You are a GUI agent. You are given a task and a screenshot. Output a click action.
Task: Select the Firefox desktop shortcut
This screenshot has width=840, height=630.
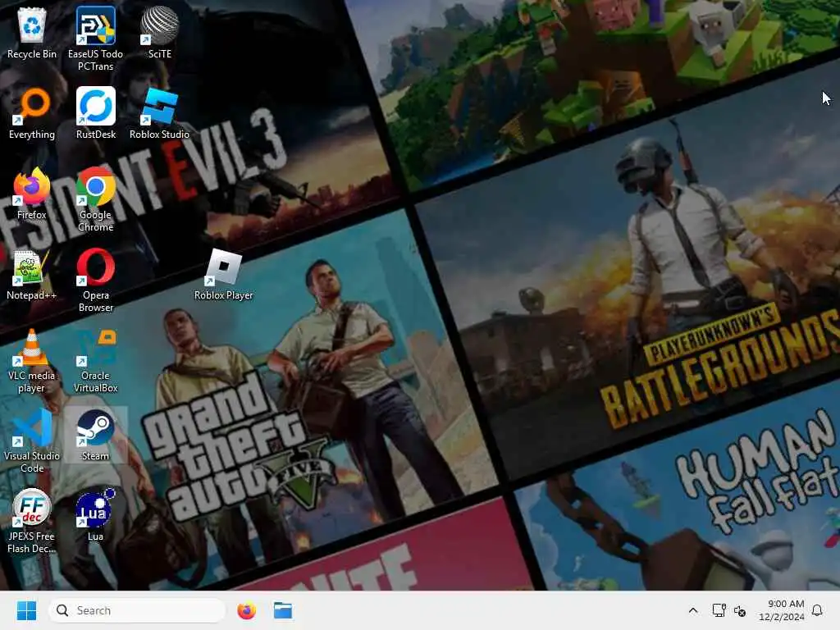click(32, 194)
